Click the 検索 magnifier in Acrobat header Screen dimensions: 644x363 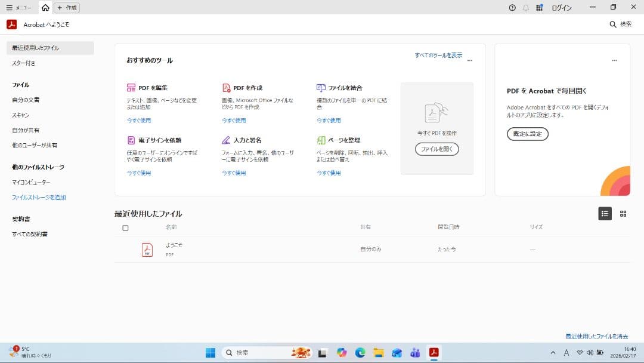tap(613, 24)
